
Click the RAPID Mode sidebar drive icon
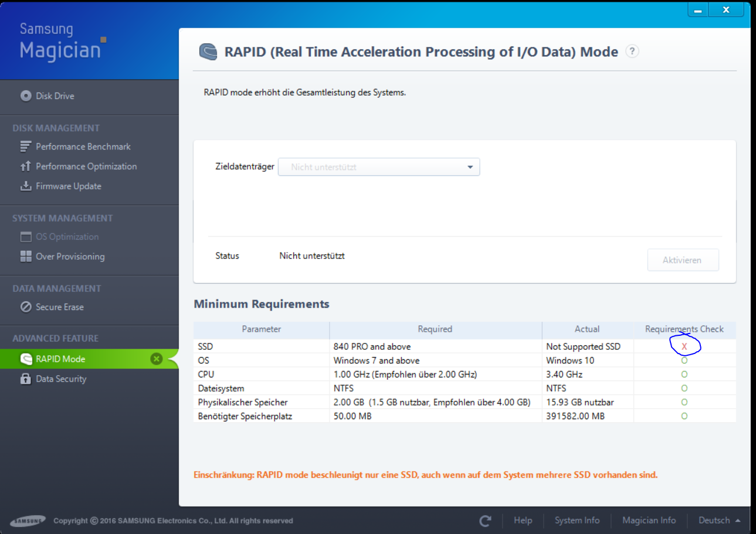(26, 359)
